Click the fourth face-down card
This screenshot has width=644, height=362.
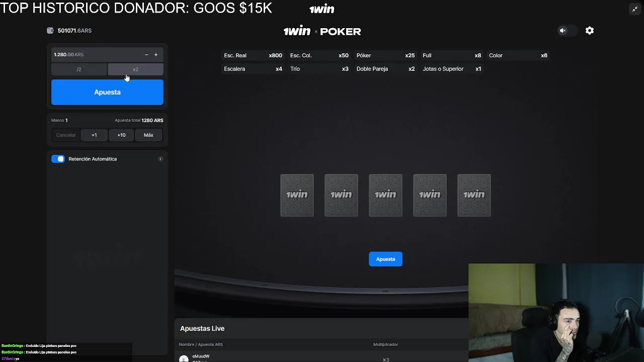coord(430,195)
